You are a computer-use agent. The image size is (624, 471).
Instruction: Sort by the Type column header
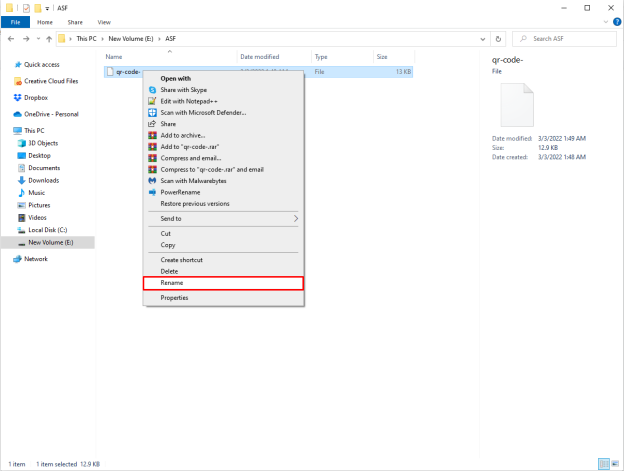point(342,57)
